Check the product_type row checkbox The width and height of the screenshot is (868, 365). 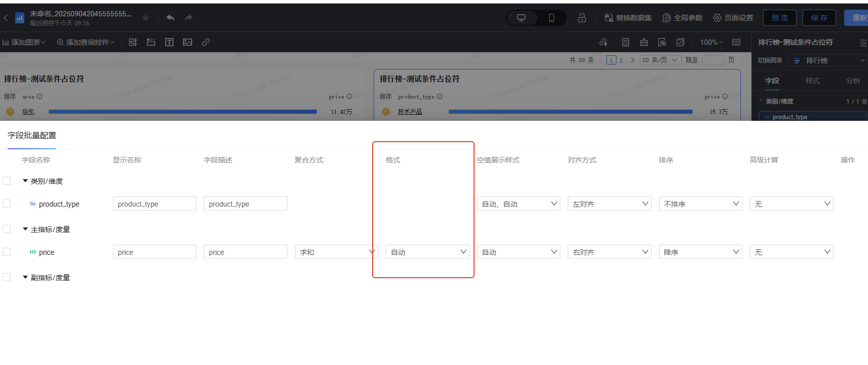click(x=7, y=204)
